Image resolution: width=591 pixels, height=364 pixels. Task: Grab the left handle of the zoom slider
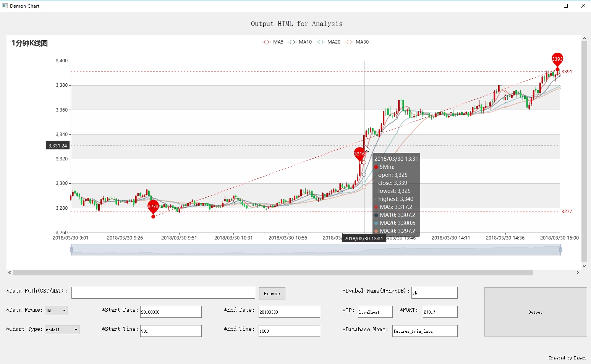(x=71, y=250)
